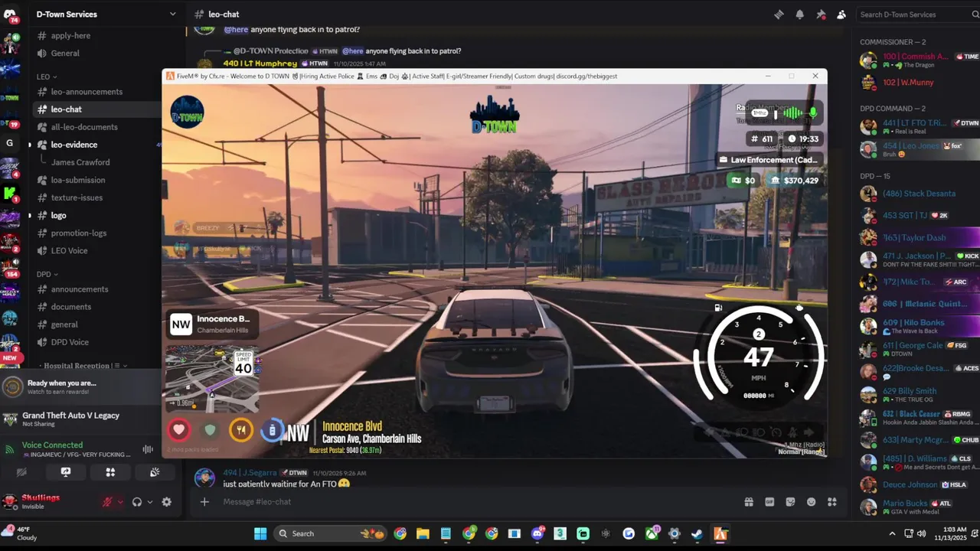Viewport: 980px width, 551px height.
Task: Open the Threads icon in channel header
Action: tap(779, 14)
